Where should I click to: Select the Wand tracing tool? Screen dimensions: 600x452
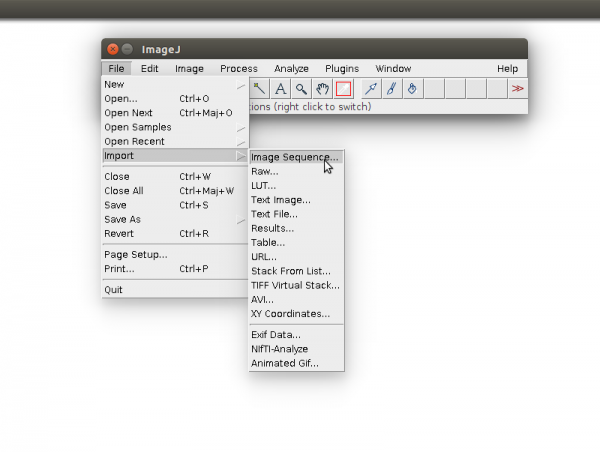(259, 89)
